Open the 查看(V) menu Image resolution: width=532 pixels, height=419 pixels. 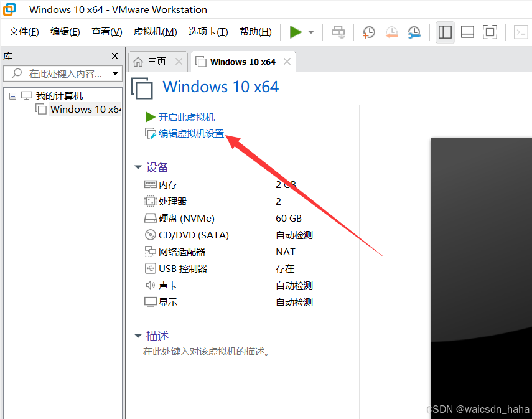click(x=106, y=32)
